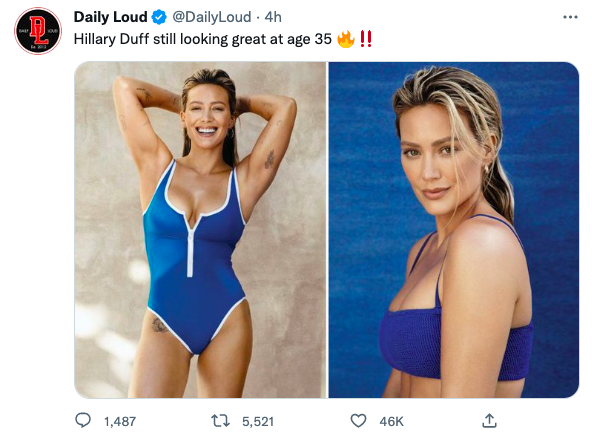
Task: Click the blue verified checkmark badge
Action: tap(159, 17)
